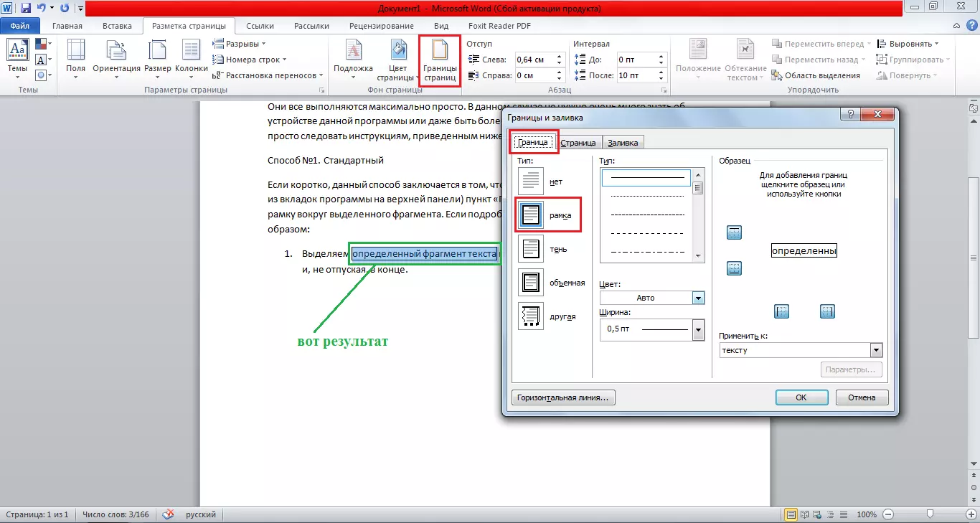Select the 'тень' shadow border type
980x523 pixels.
pyautogui.click(x=532, y=250)
